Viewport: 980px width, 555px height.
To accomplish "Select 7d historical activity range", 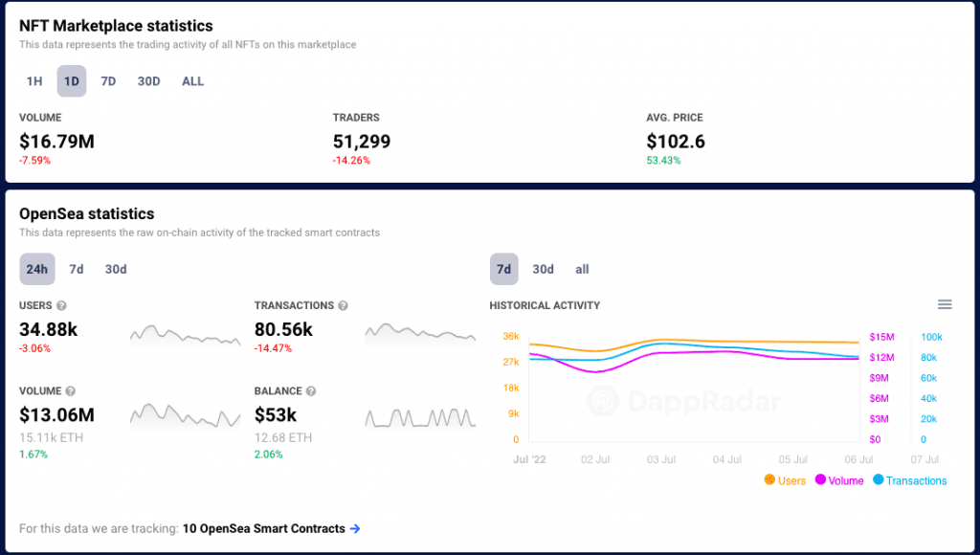I will pos(503,270).
